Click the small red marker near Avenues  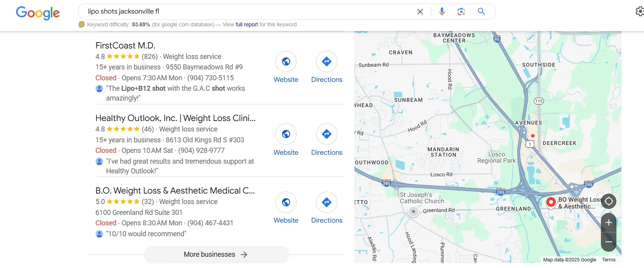click(533, 136)
